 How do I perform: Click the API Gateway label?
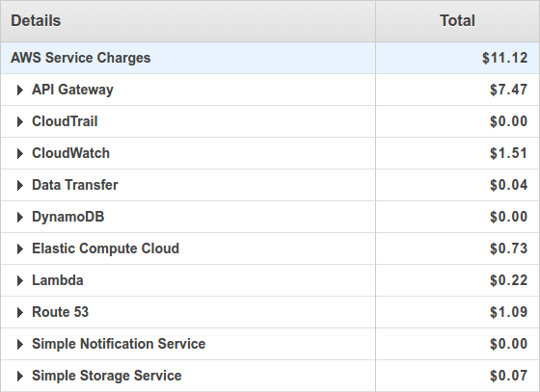[72, 90]
